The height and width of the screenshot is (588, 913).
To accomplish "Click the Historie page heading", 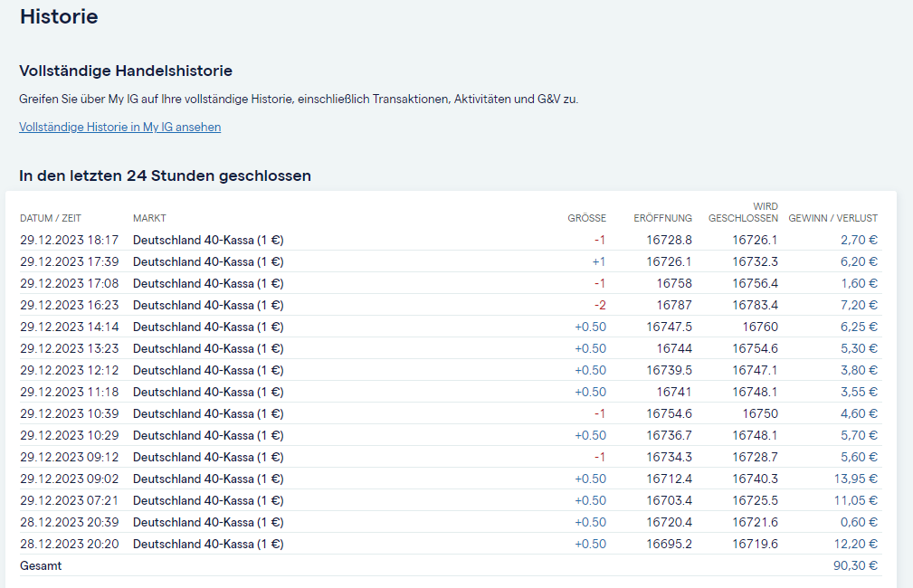I will [x=59, y=16].
